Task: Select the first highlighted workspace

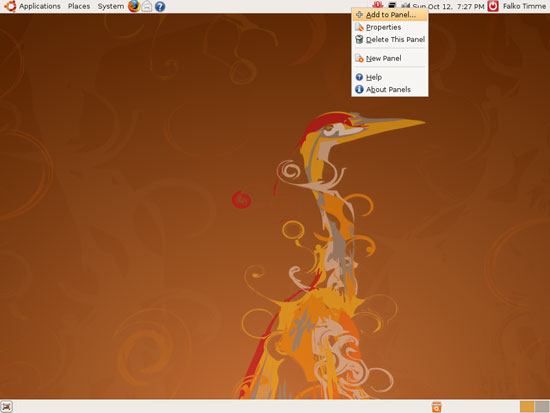Action: pos(527,407)
